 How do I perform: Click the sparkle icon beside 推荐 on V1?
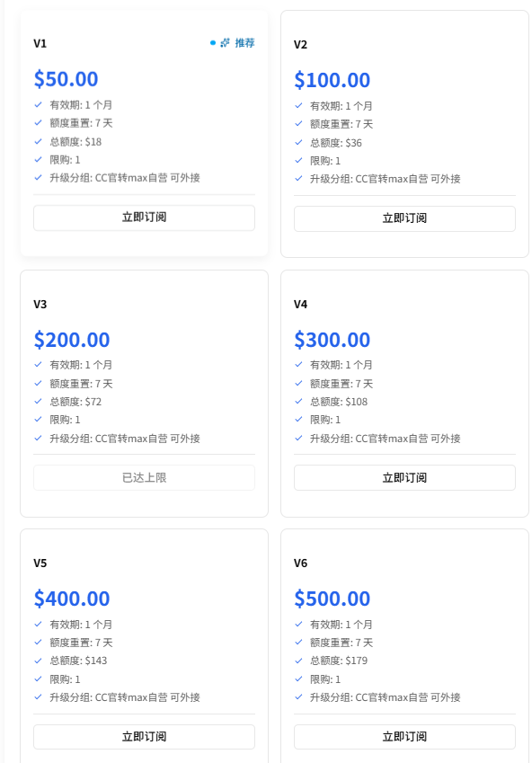225,43
